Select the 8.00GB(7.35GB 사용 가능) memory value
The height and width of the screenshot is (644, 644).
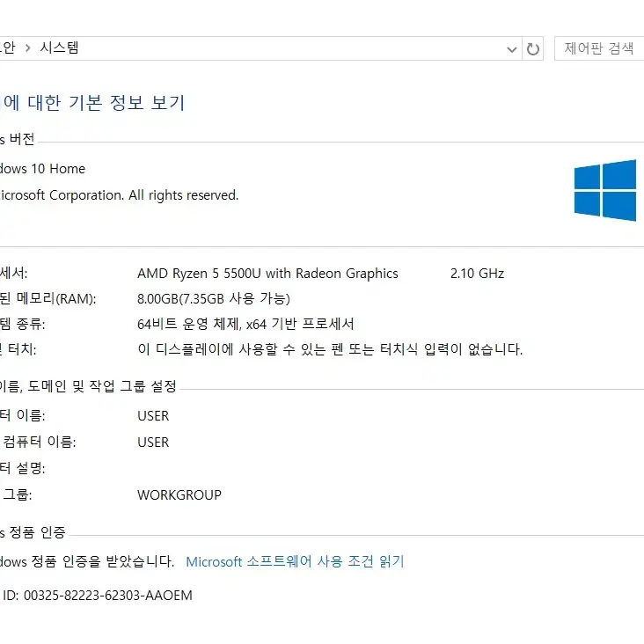tap(214, 298)
